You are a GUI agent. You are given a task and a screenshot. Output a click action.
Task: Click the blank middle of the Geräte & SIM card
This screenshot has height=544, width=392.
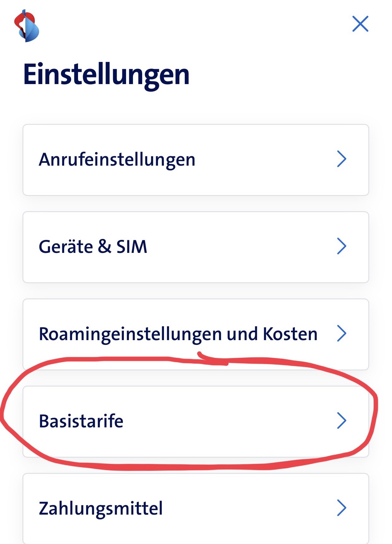pos(240,247)
